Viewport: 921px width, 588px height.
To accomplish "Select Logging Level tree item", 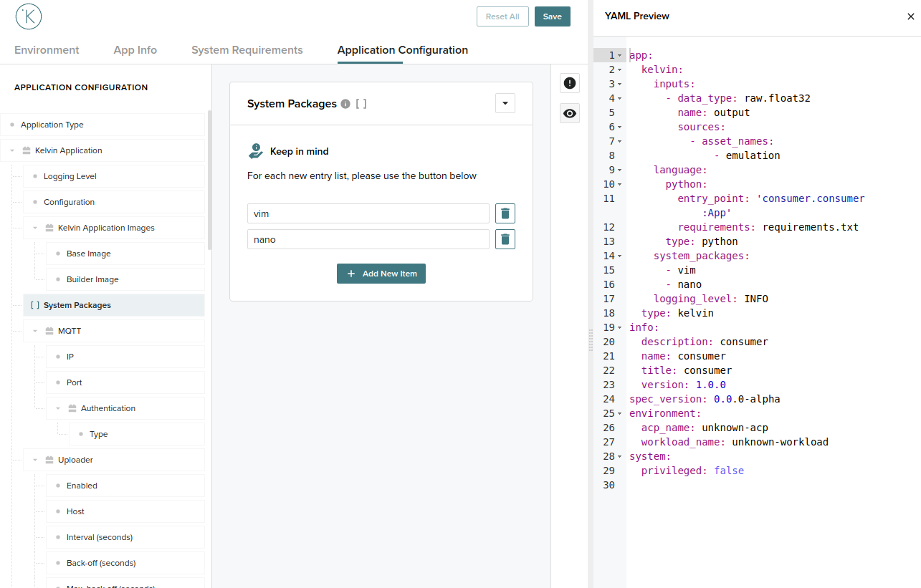I will (114, 176).
